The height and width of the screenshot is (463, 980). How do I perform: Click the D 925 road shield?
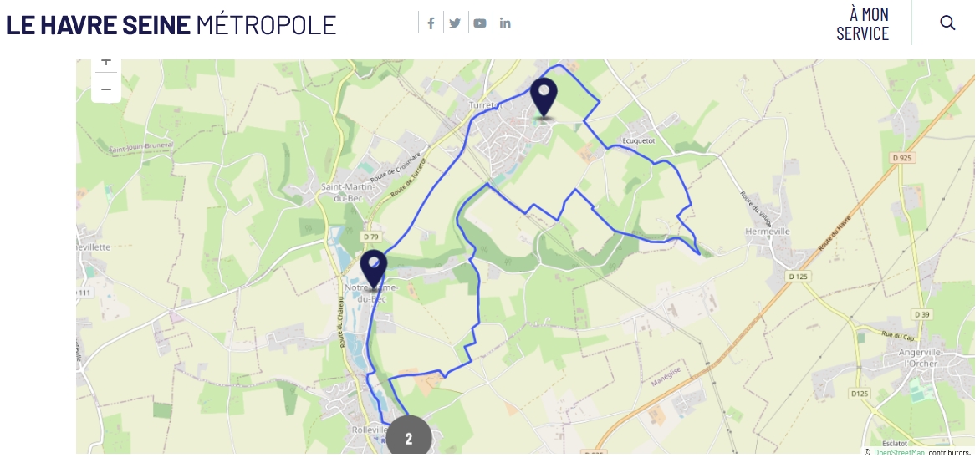coord(902,158)
